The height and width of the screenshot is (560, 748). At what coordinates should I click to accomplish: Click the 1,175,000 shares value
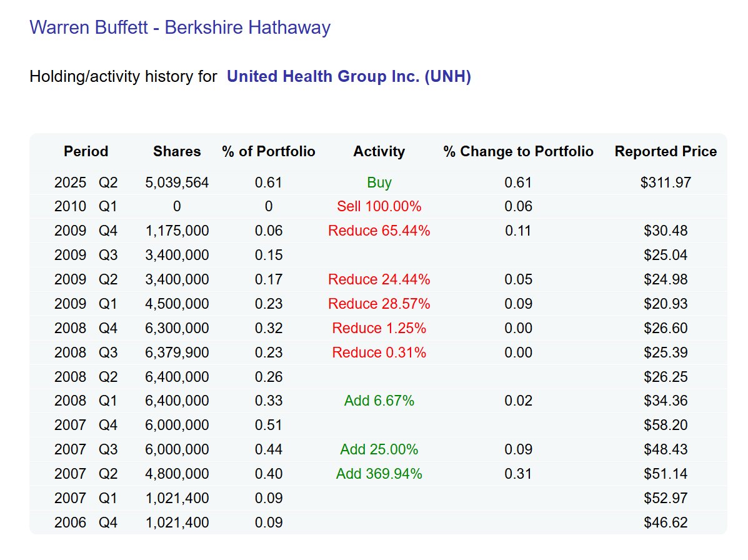click(177, 231)
